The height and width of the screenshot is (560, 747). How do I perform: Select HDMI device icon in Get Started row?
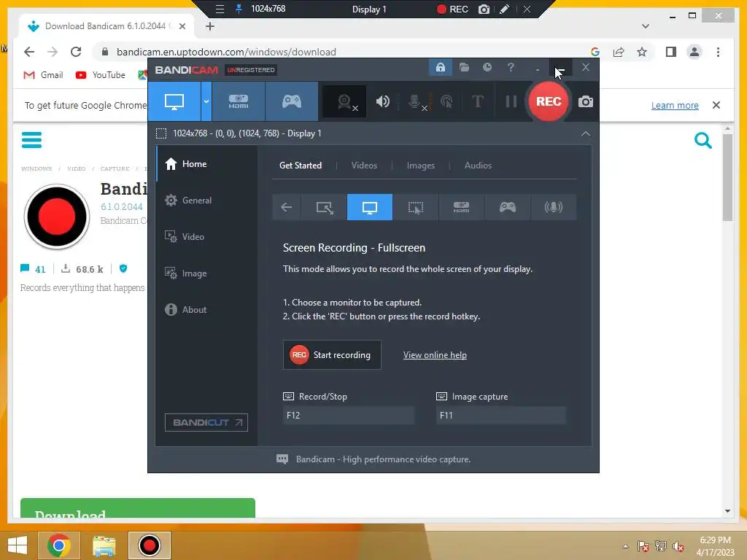(x=461, y=207)
